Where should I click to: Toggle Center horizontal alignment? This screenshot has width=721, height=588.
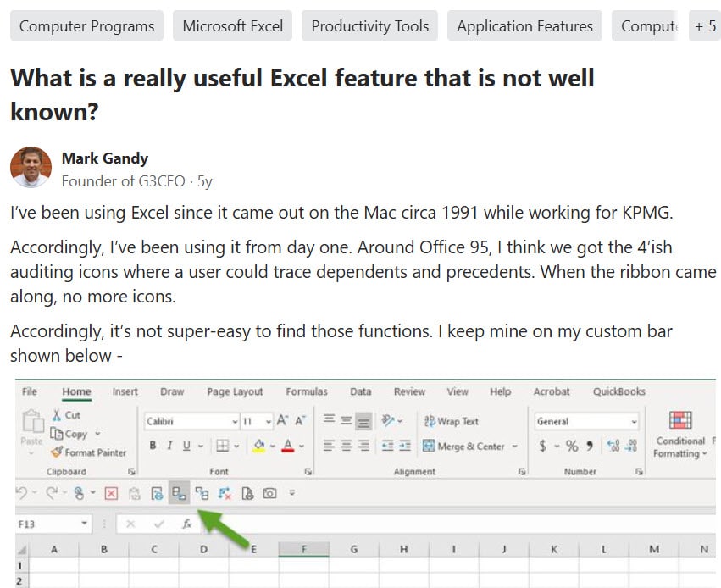coord(347,446)
